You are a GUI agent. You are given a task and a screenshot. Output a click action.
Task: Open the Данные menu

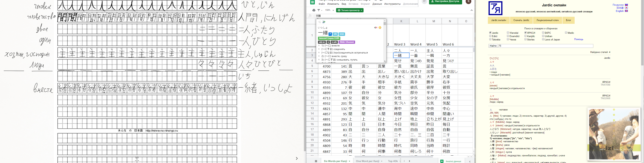pyautogui.click(x=377, y=4)
